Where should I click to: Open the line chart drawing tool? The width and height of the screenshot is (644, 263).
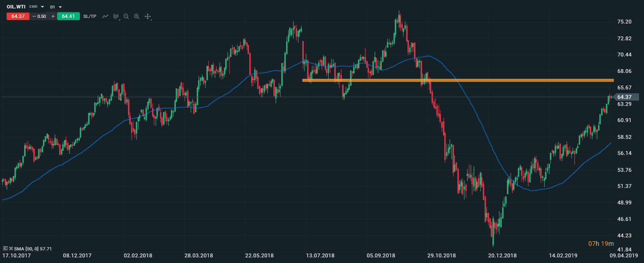(x=105, y=16)
